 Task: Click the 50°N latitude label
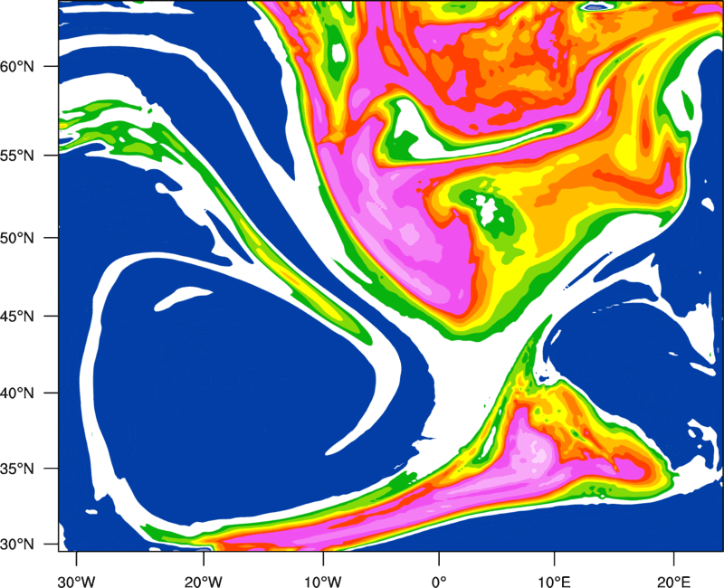(17, 238)
